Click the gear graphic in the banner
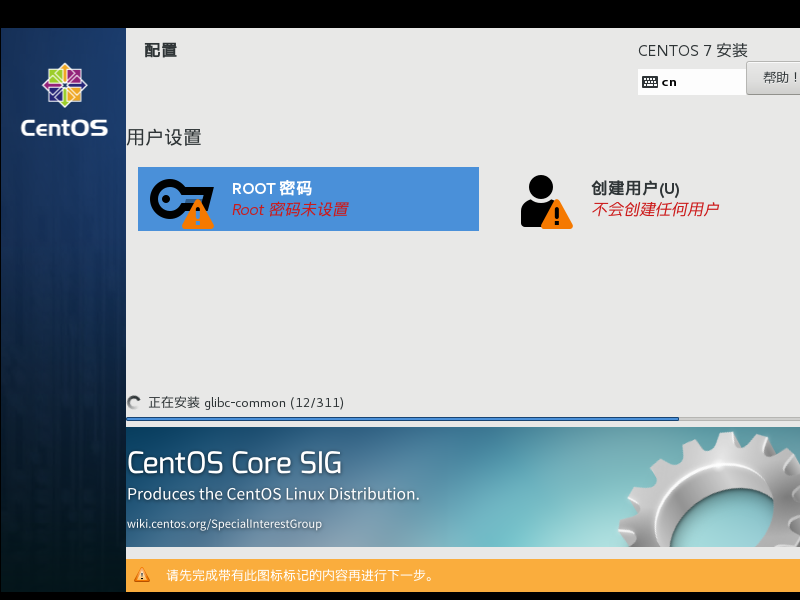The height and width of the screenshot is (600, 800). [x=709, y=490]
